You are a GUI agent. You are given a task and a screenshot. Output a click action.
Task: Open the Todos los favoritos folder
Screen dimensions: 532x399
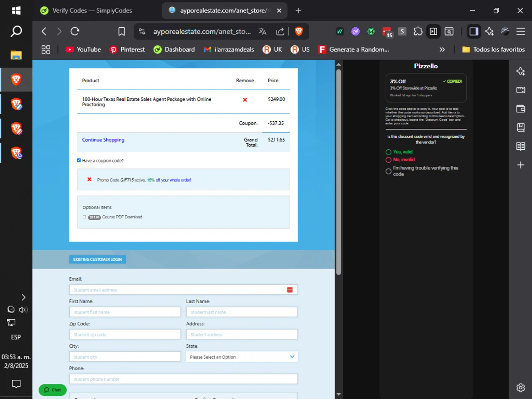pyautogui.click(x=493, y=50)
